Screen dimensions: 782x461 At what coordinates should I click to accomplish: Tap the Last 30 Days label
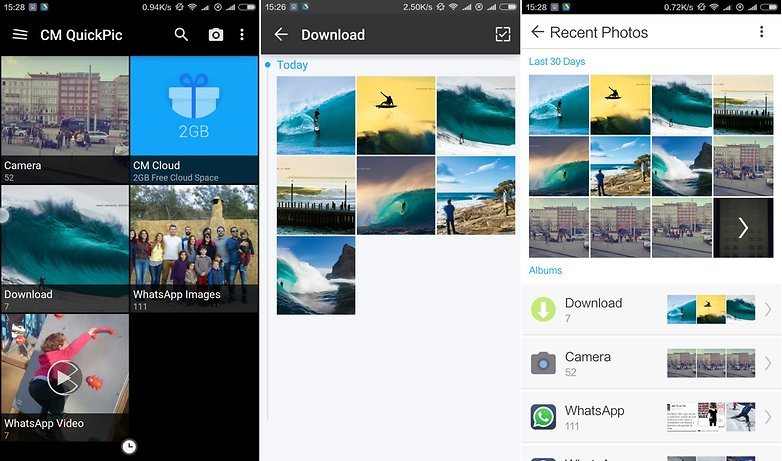(557, 62)
